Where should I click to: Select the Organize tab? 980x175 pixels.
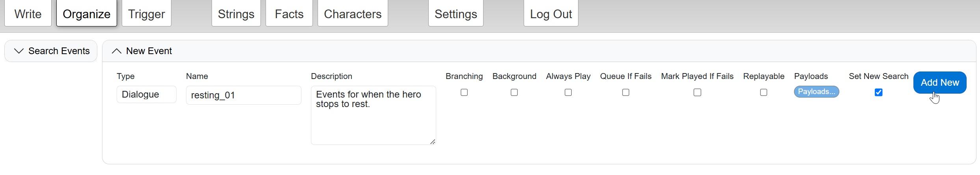coord(87,14)
